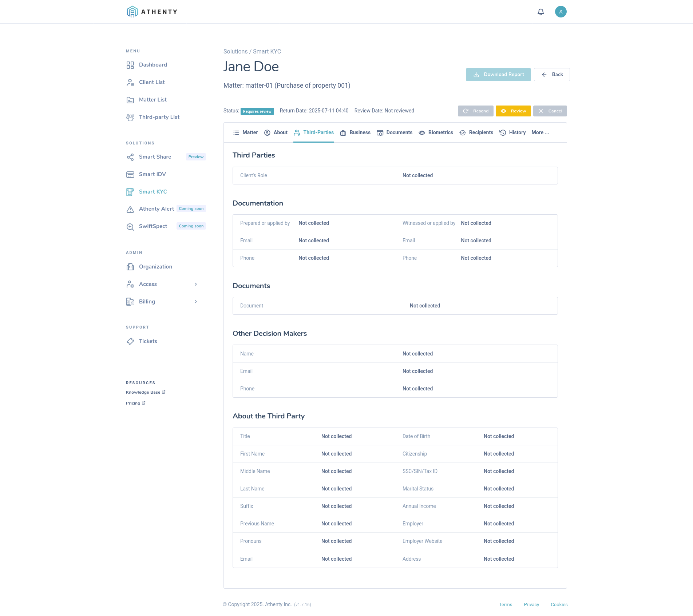This screenshot has height=616, width=693.
Task: Open Organization via the building icon
Action: (130, 267)
